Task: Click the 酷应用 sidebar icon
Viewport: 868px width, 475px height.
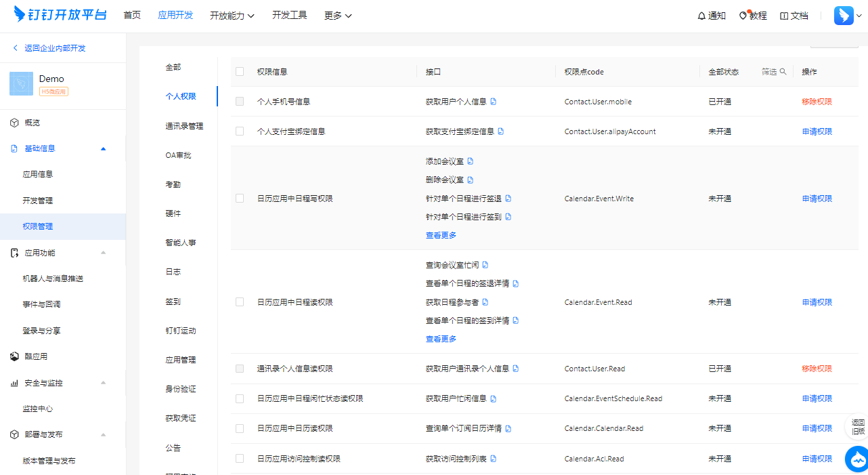Action: coord(14,356)
